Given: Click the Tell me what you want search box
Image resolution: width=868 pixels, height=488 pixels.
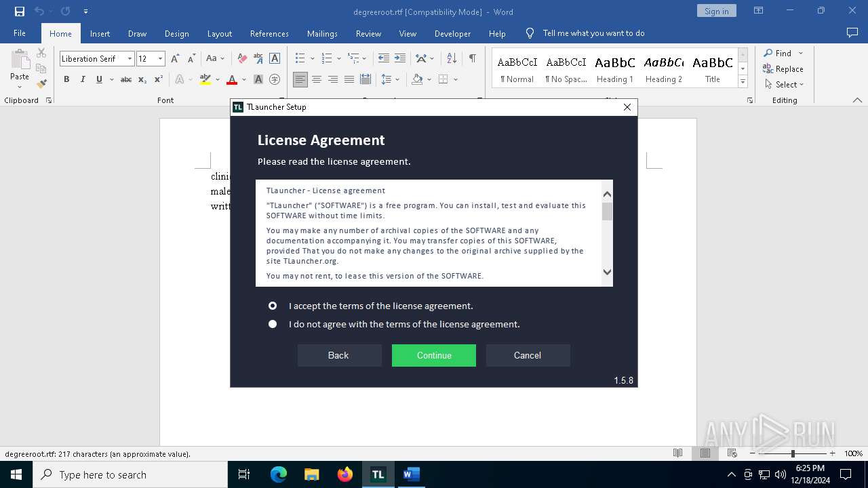Looking at the screenshot, I should [x=593, y=33].
